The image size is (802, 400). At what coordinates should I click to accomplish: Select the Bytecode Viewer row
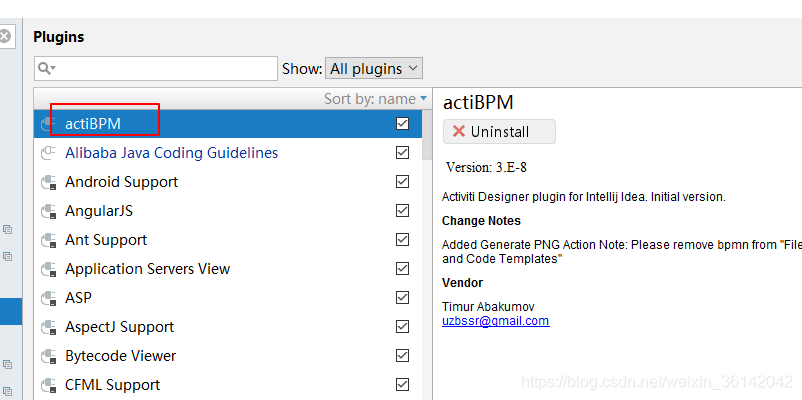coord(228,355)
